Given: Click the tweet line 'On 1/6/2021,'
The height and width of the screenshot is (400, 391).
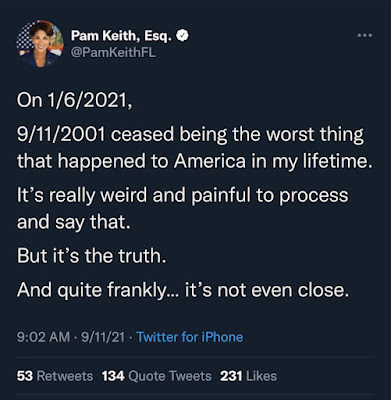Looking at the screenshot, I should [x=75, y=100].
